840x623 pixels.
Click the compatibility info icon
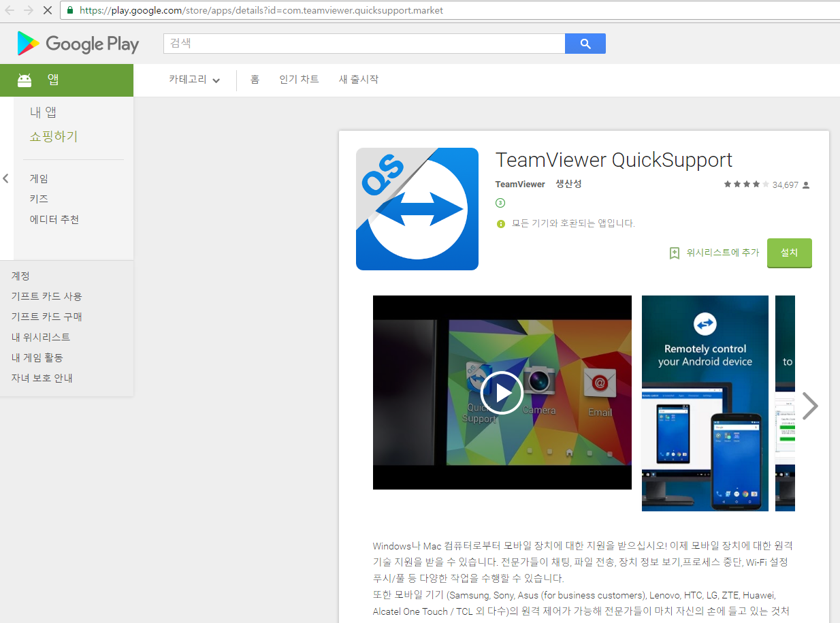[x=501, y=223]
